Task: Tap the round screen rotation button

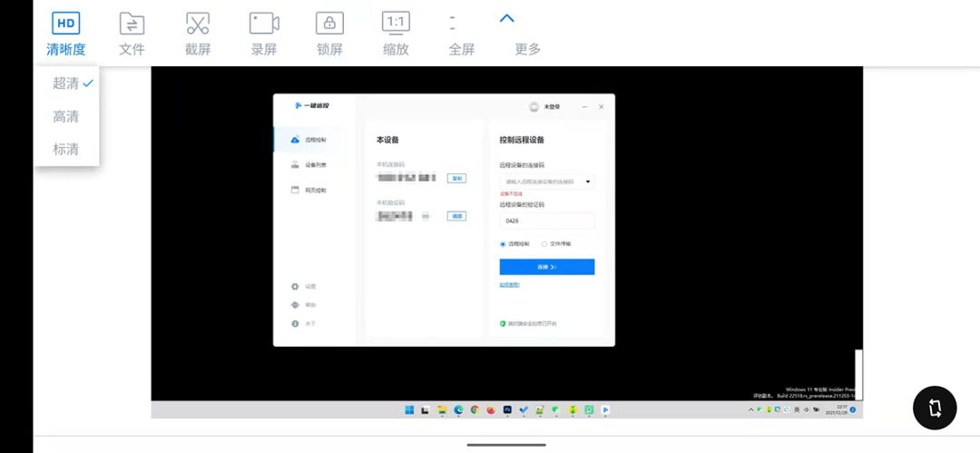Action: (935, 408)
